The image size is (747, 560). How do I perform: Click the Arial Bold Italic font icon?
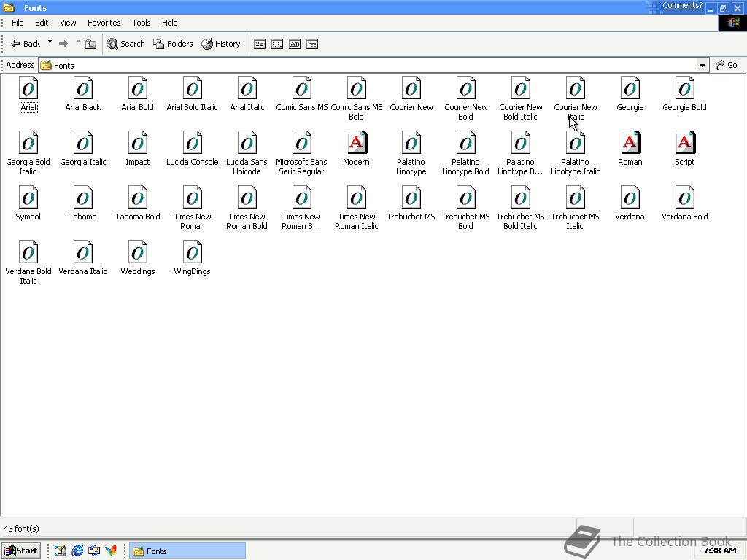[x=193, y=88]
